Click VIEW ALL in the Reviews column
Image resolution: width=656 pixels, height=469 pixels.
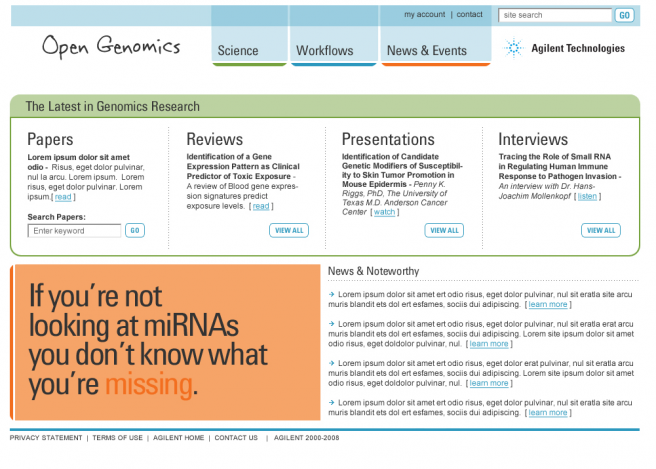[x=289, y=230]
